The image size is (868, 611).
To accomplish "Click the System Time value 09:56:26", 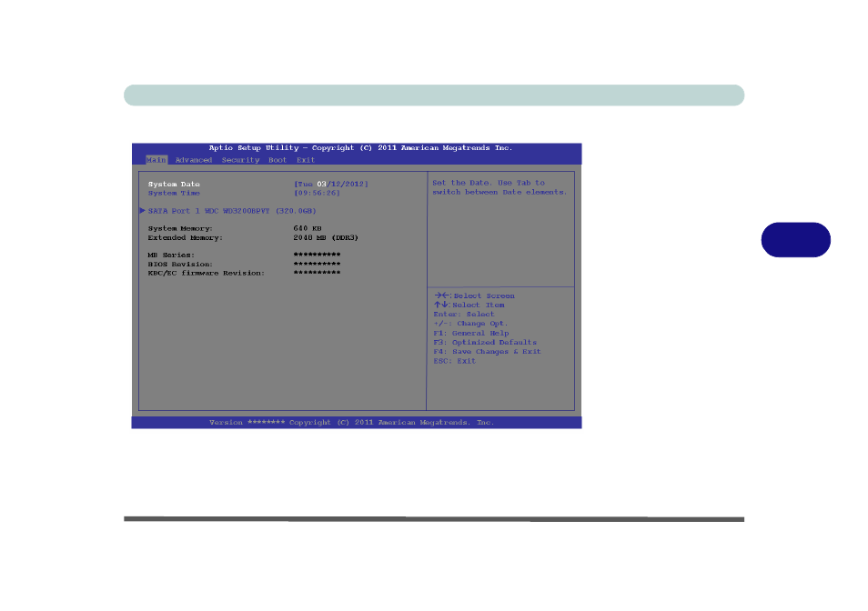I will tap(317, 193).
